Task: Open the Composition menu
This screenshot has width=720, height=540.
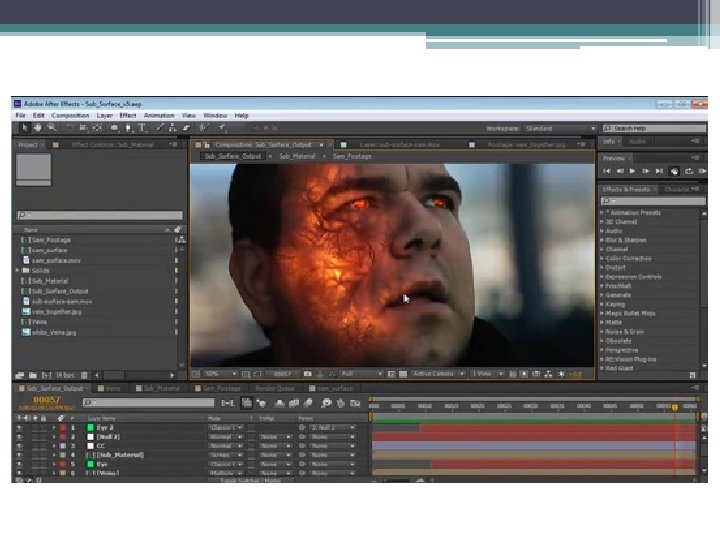Action: coord(70,116)
